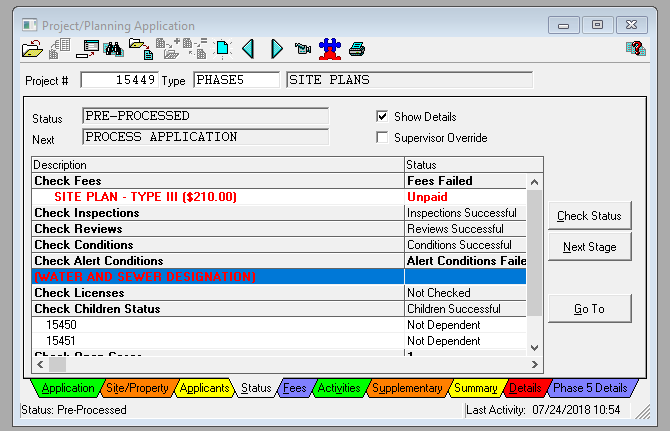Click the horizontal scrollbar thumb
This screenshot has width=670, height=431.
pos(57,364)
